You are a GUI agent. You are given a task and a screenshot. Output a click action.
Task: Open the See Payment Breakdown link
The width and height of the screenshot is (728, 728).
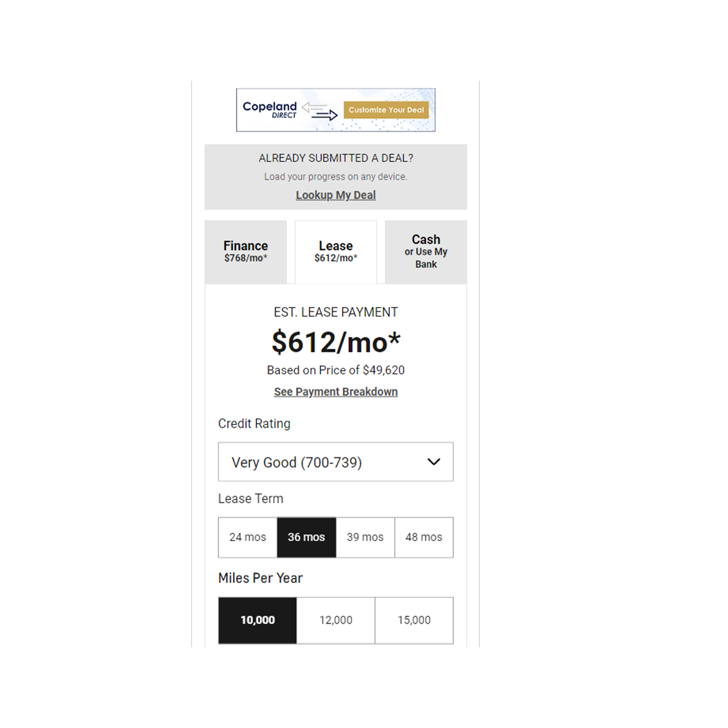pyautogui.click(x=335, y=392)
